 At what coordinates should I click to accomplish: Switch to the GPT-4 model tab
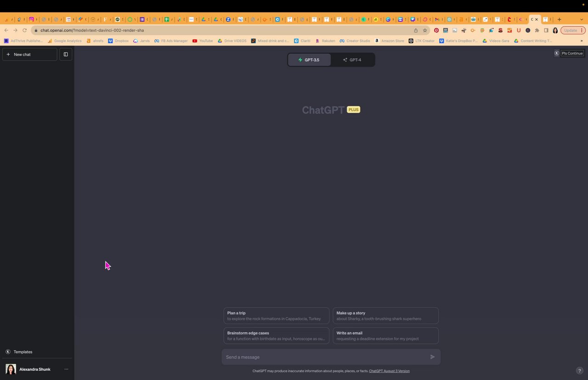coord(352,60)
